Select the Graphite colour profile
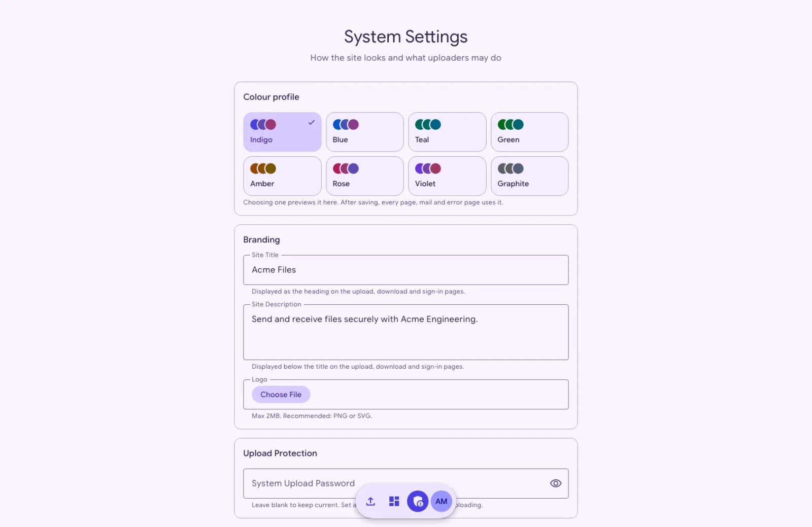This screenshot has width=812, height=527. [x=530, y=176]
